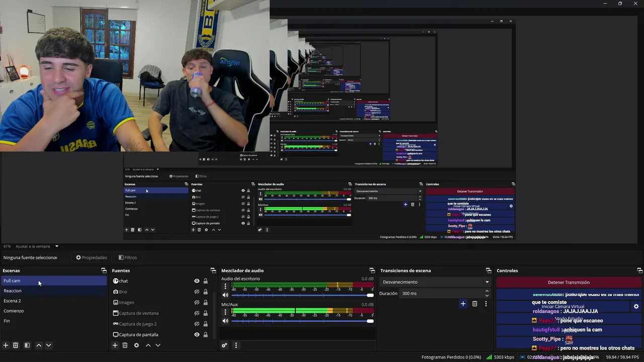Open scene filters icon in Escenas toolbar
This screenshot has width=644, height=362.
27,345
